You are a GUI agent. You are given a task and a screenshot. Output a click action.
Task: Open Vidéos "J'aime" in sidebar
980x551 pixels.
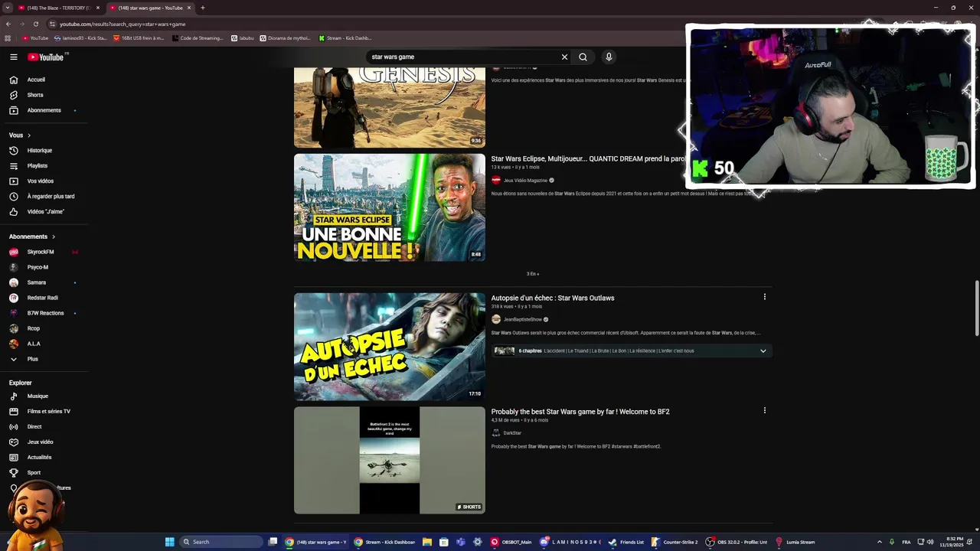pyautogui.click(x=44, y=211)
